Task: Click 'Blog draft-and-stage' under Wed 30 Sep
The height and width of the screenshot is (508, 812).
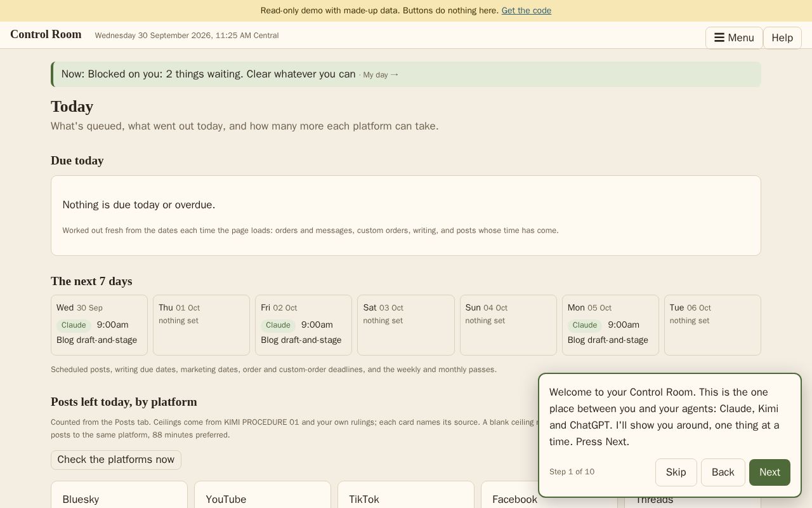Action: (x=96, y=340)
